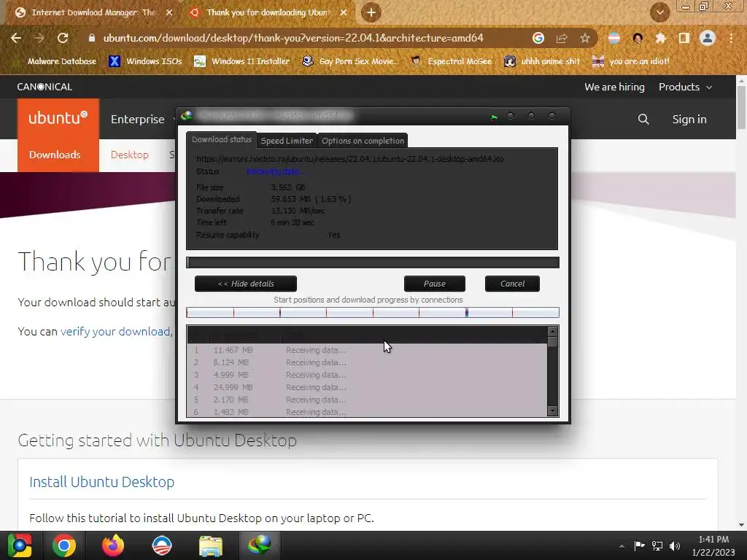Screen dimensions: 747x560
Task: Click Hide details button
Action: click(x=246, y=284)
